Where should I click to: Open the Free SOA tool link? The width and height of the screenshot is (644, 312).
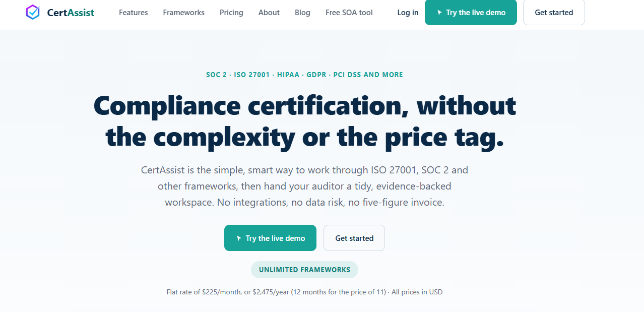click(349, 13)
